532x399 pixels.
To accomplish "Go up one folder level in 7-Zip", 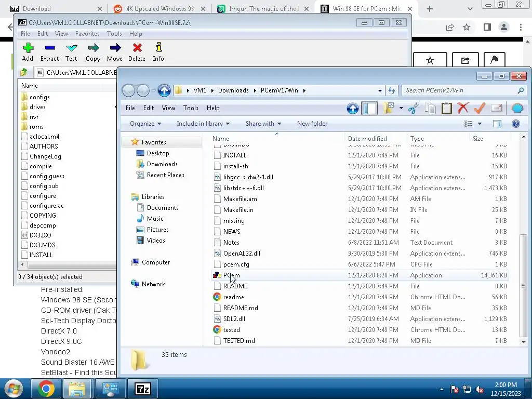I will [x=24, y=72].
